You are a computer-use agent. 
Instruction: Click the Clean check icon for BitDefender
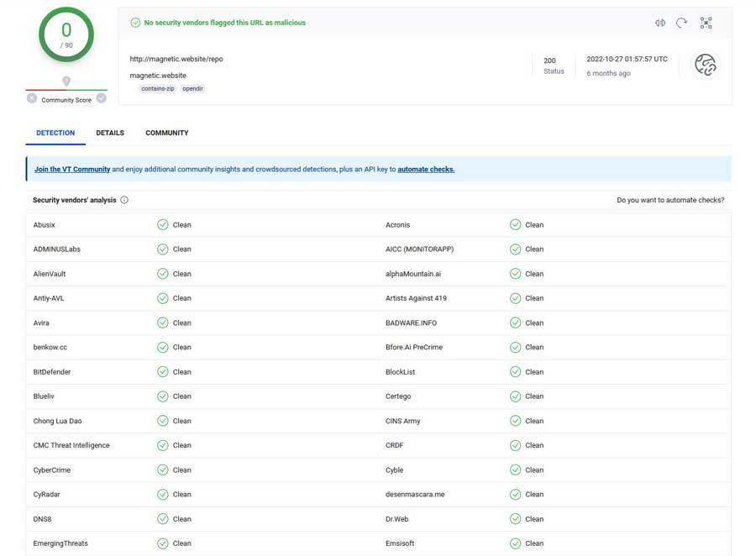click(163, 372)
